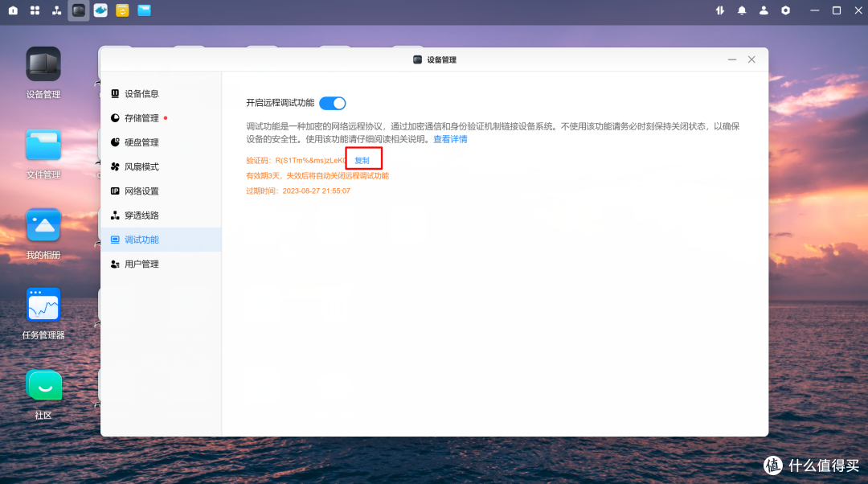The height and width of the screenshot is (484, 868).
Task: Click the network topology icon in top bar
Action: coord(56,10)
